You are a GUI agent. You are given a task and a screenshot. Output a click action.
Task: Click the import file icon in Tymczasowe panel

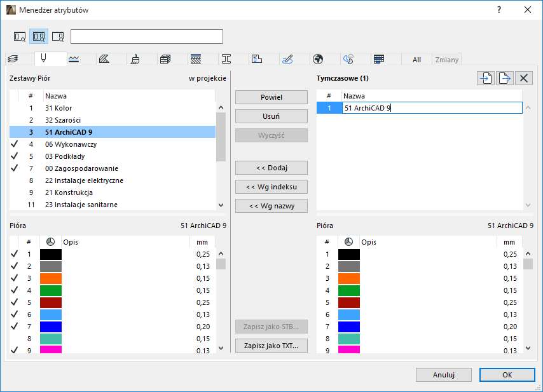point(486,78)
